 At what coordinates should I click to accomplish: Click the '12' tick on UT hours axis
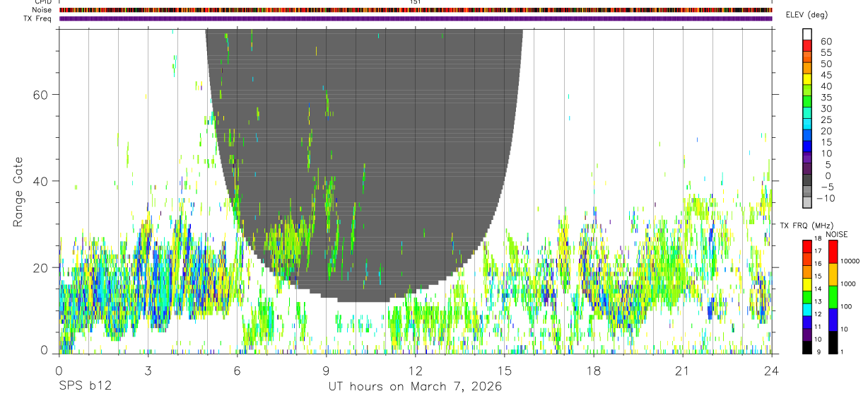[415, 370]
